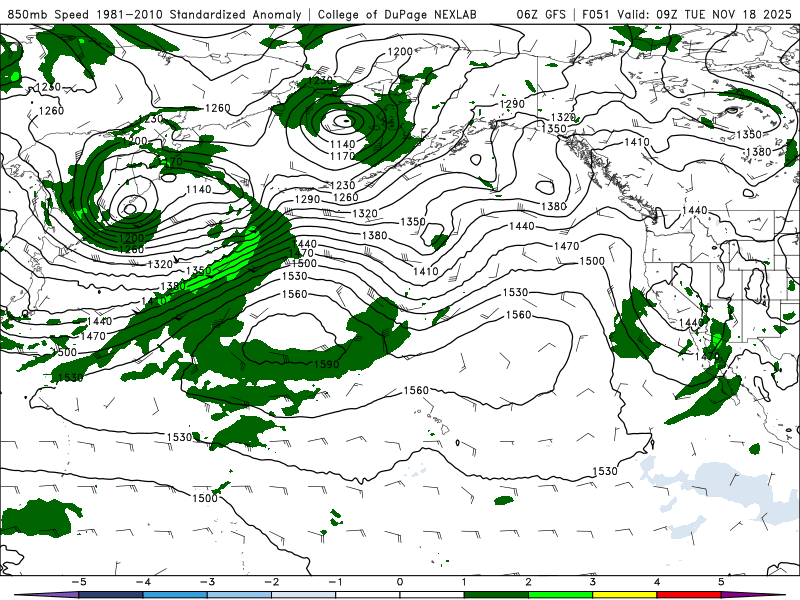Click the yellow legend segment between 3 and 4
The image size is (800, 600).
coord(624,595)
